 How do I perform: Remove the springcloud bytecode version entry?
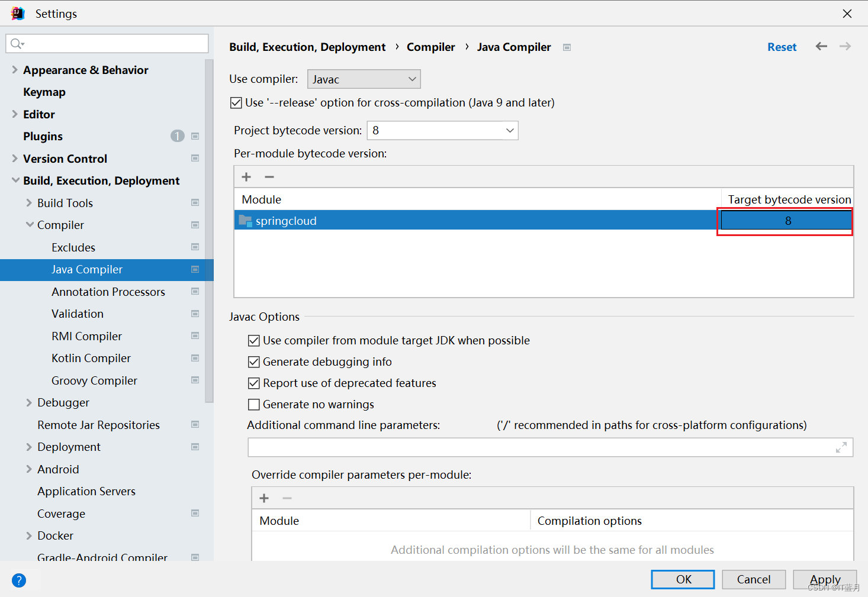click(x=269, y=176)
